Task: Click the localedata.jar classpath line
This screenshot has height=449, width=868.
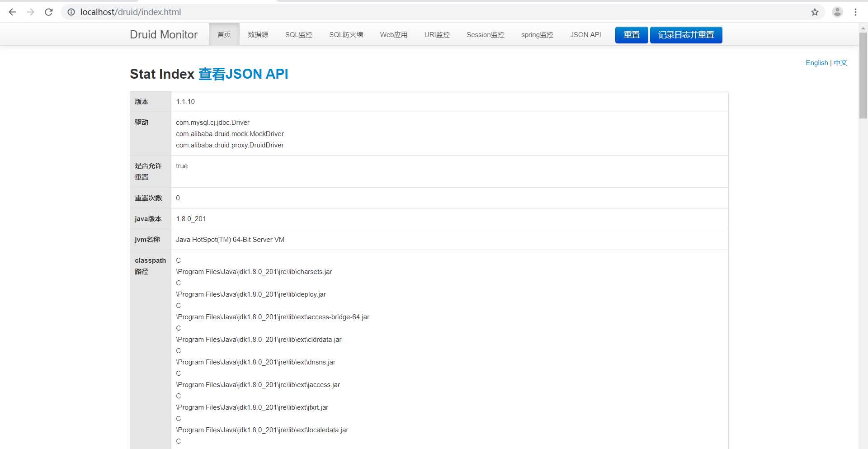Action: (262, 430)
